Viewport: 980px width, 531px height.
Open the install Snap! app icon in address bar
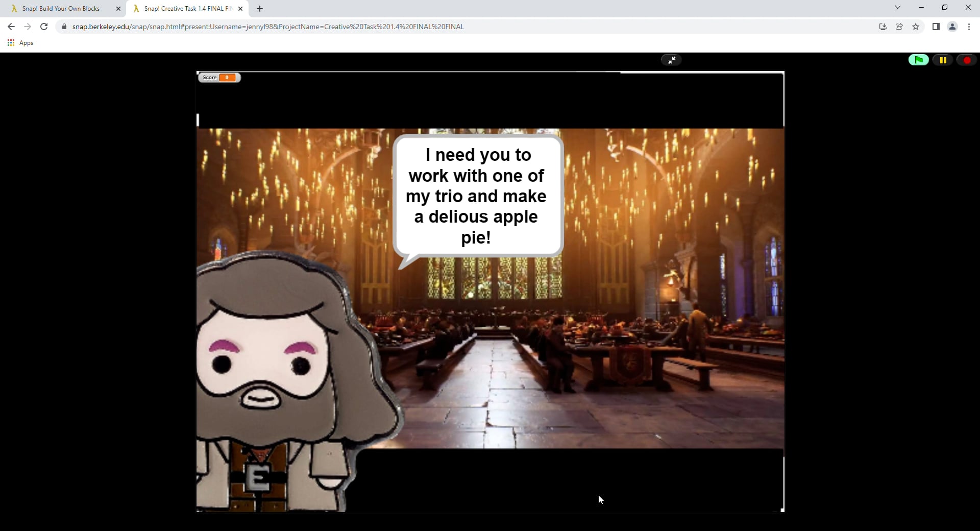[x=883, y=27]
